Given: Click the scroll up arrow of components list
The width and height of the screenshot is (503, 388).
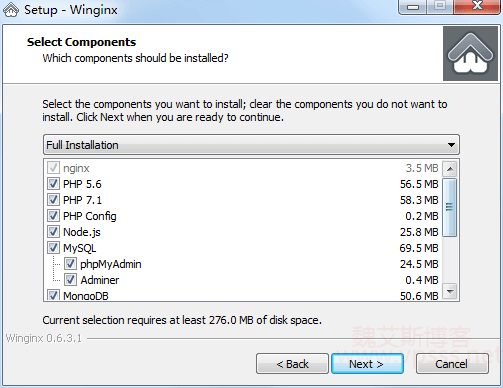Looking at the screenshot, I should pos(450,169).
